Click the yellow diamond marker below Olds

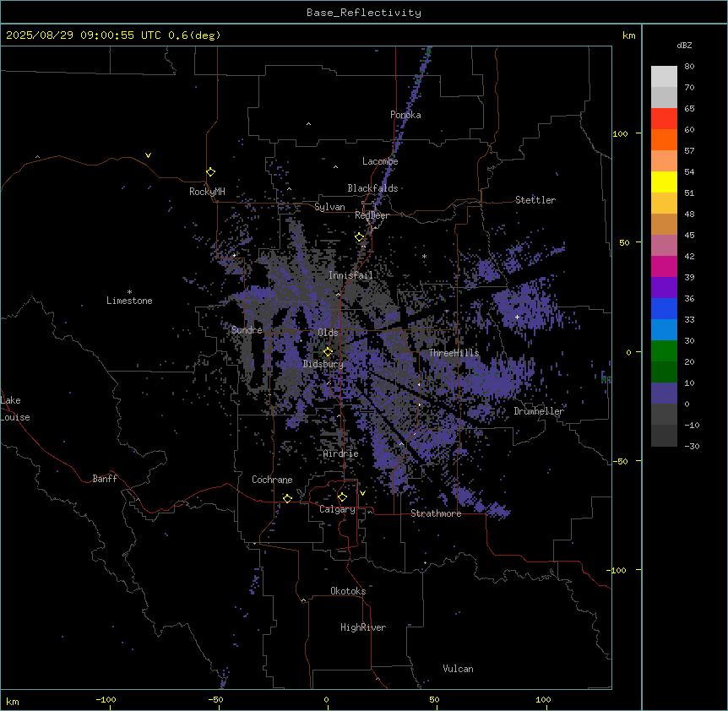pos(329,352)
